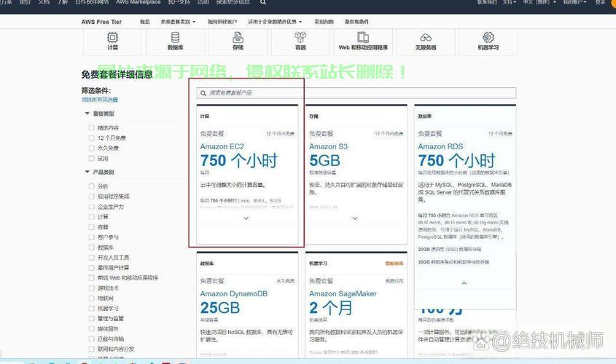Open the Amazon SageMaker product link
This screenshot has width=616, height=364.
343,294
